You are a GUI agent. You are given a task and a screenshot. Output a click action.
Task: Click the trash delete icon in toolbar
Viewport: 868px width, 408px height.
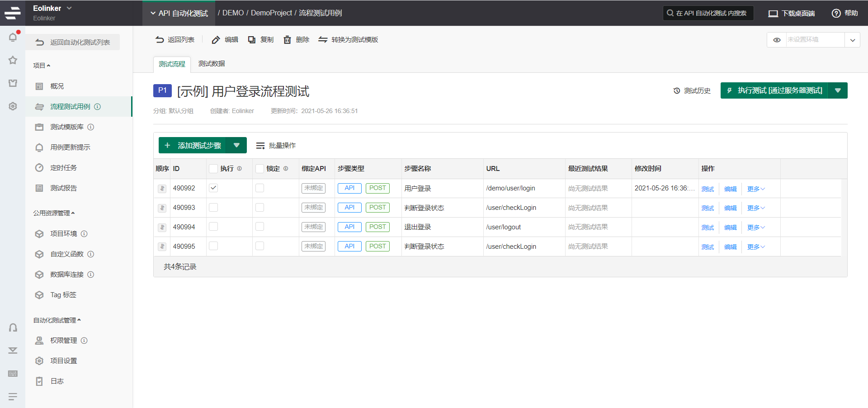tap(287, 40)
